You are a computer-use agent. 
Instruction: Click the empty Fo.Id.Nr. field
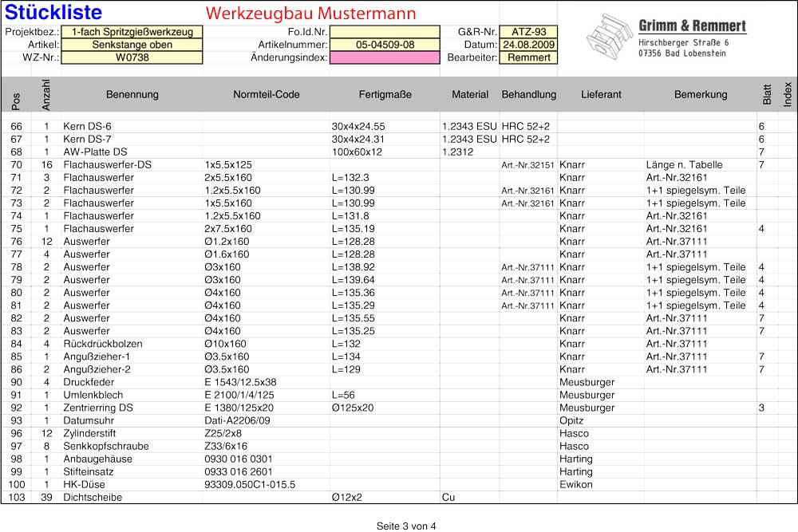tap(384, 33)
